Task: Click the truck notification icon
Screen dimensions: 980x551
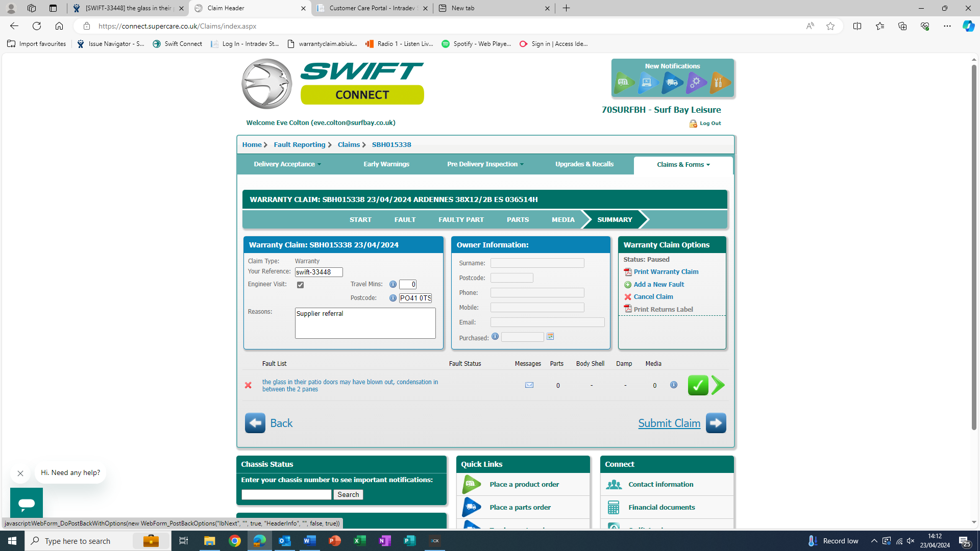Action: click(672, 83)
